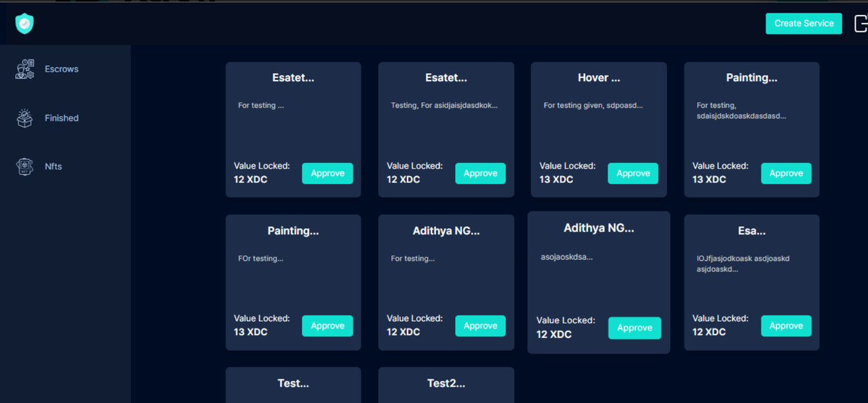The image size is (868, 403).
Task: Click description 'For testing given, sdpoasd...'
Action: pyautogui.click(x=593, y=106)
